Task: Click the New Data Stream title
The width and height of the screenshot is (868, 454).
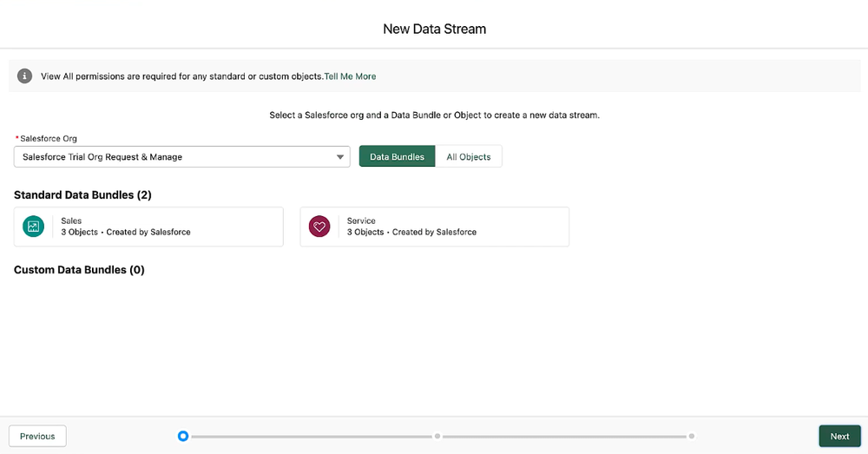Action: 435,29
